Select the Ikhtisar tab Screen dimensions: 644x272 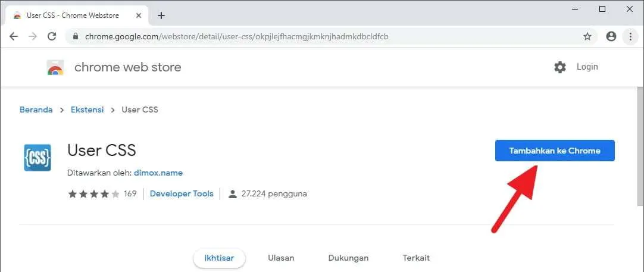pyautogui.click(x=219, y=258)
